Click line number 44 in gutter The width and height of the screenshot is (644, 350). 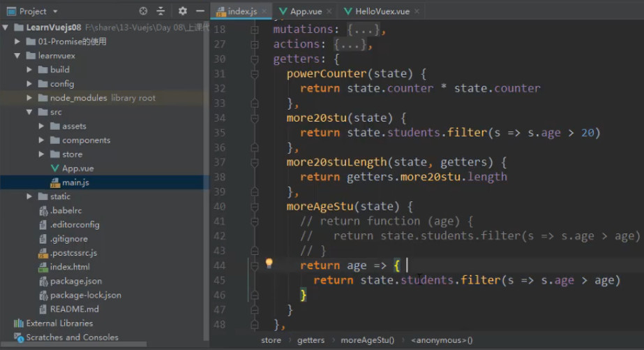220,265
